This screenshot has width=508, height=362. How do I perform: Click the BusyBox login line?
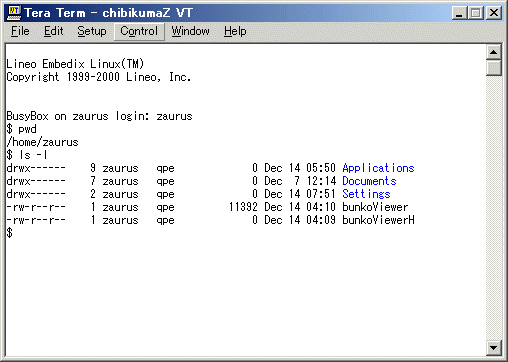tap(100, 116)
